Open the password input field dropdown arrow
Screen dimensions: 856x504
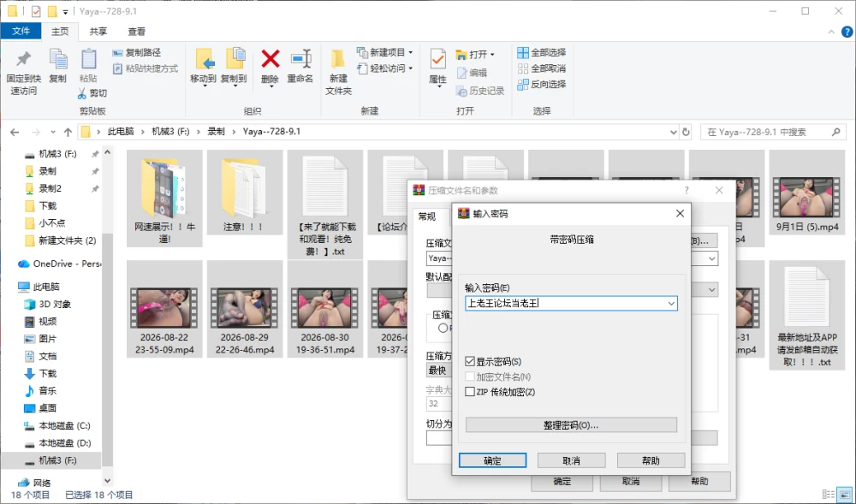point(671,303)
